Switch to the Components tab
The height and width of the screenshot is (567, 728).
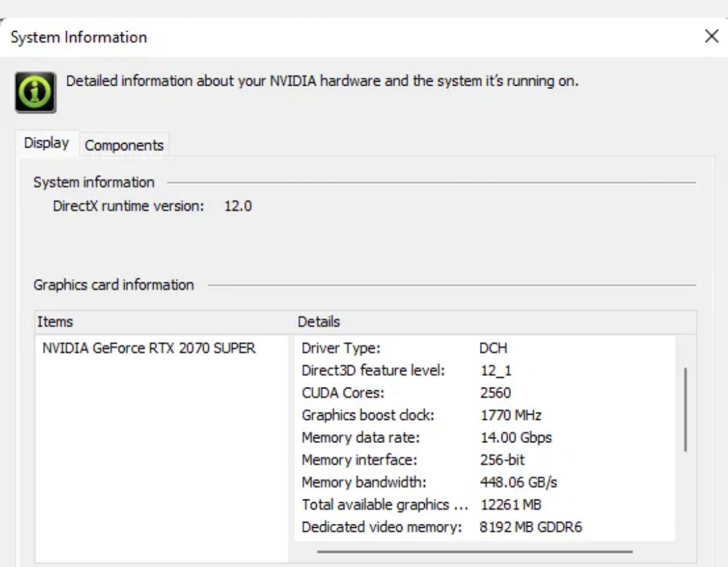coord(125,144)
